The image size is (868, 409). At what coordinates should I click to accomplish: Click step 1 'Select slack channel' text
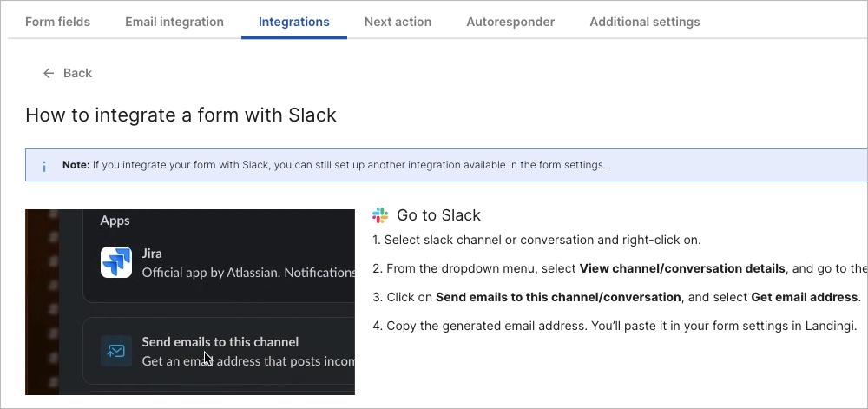pos(537,241)
